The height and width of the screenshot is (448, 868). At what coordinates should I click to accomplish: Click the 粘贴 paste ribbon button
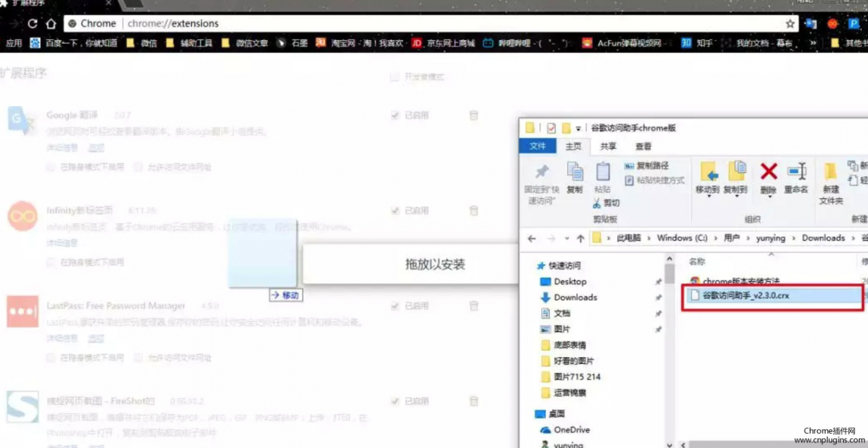pyautogui.click(x=602, y=178)
